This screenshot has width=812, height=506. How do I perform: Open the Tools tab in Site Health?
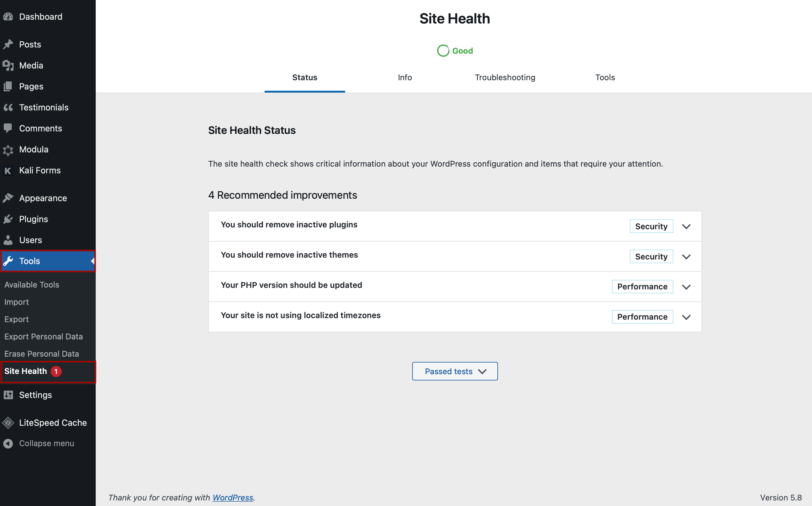click(x=605, y=77)
